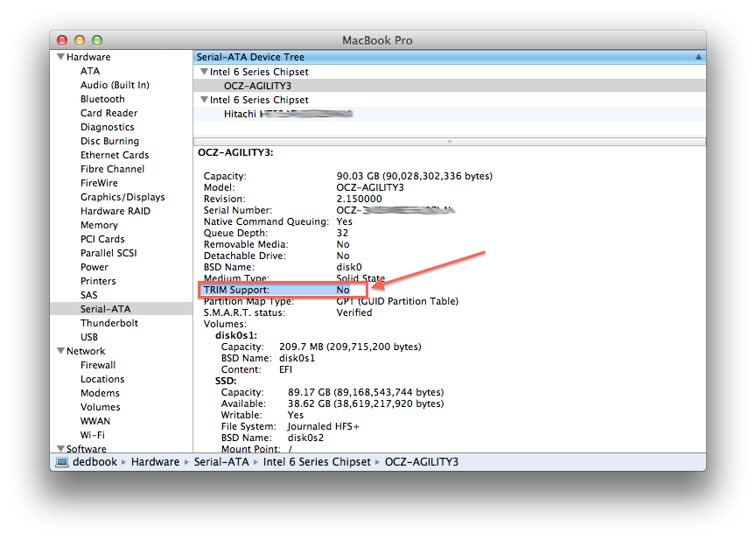Open the Wi-Fi section under Network
756x540 pixels.
92,435
